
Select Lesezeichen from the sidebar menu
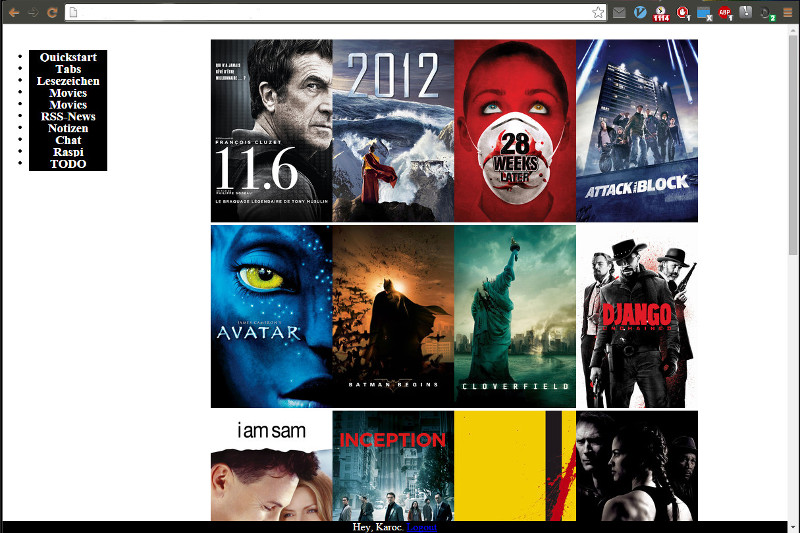(68, 81)
